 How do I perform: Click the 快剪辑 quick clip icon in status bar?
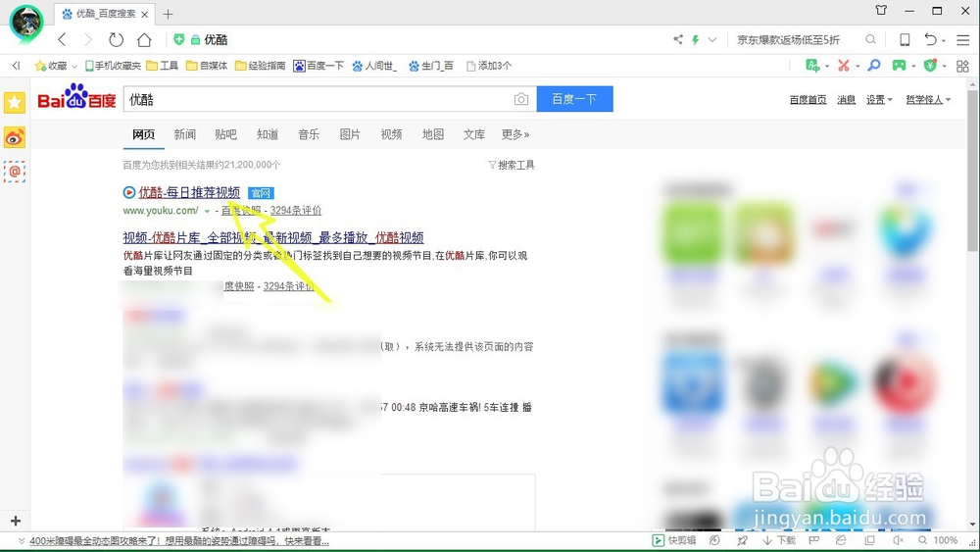(674, 540)
